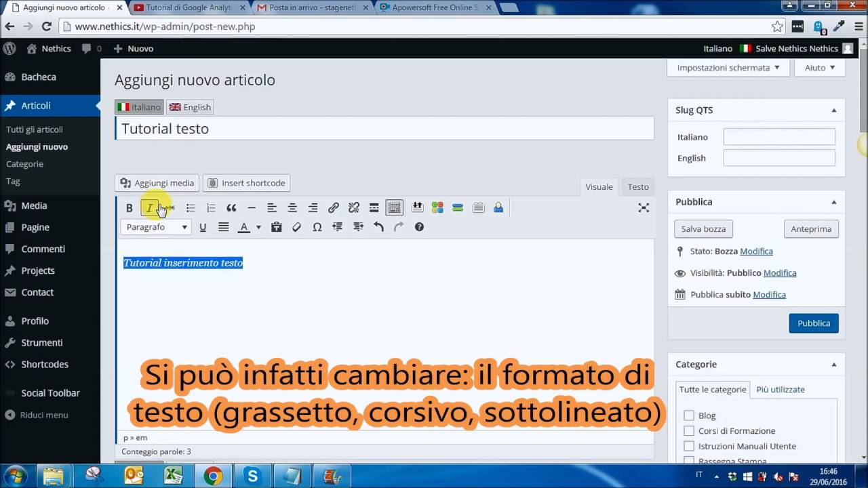Image resolution: width=868 pixels, height=488 pixels.
Task: Open Più utilizzate categories tab
Action: click(781, 390)
